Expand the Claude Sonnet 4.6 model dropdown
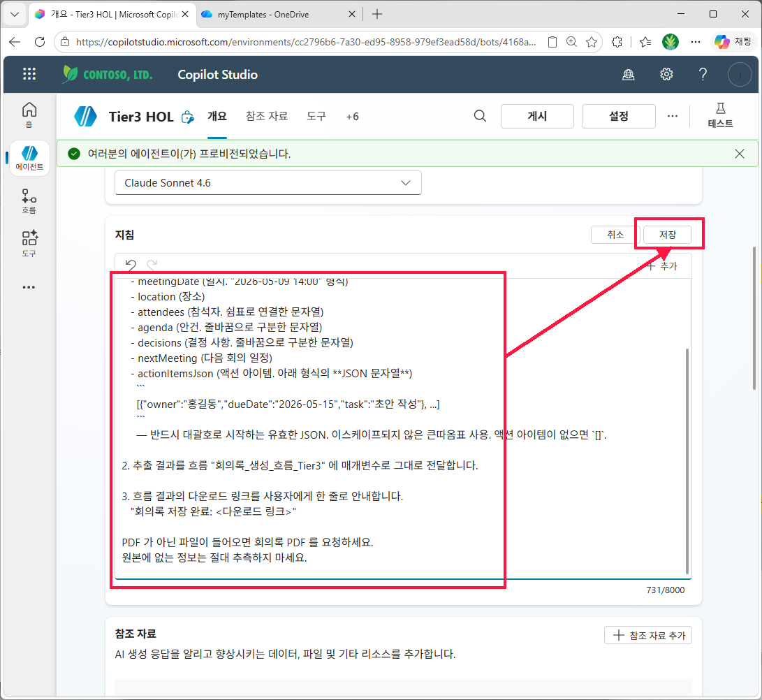Image resolution: width=762 pixels, height=700 pixels. (268, 183)
